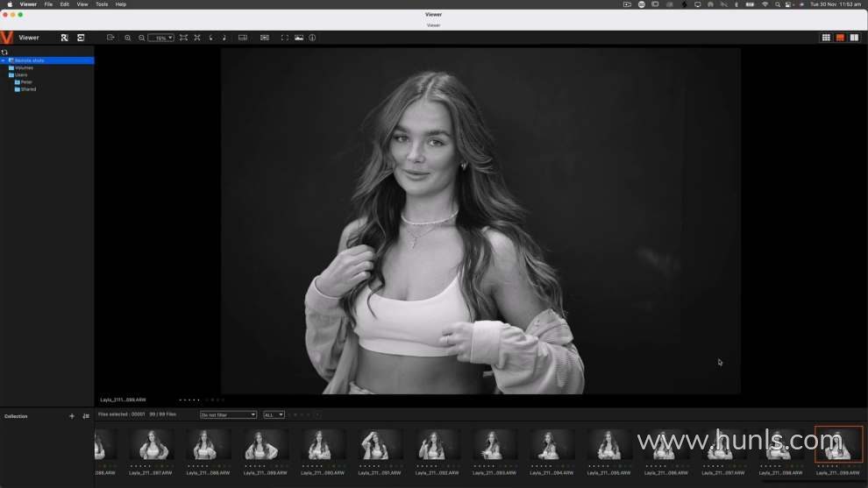Rotate image left with the rotate icon
The height and width of the screenshot is (488, 868).
tap(211, 38)
